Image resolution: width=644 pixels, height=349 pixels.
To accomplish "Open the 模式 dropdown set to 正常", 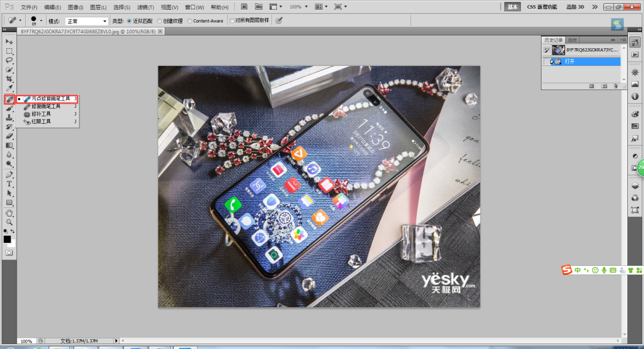I will pyautogui.click(x=86, y=21).
